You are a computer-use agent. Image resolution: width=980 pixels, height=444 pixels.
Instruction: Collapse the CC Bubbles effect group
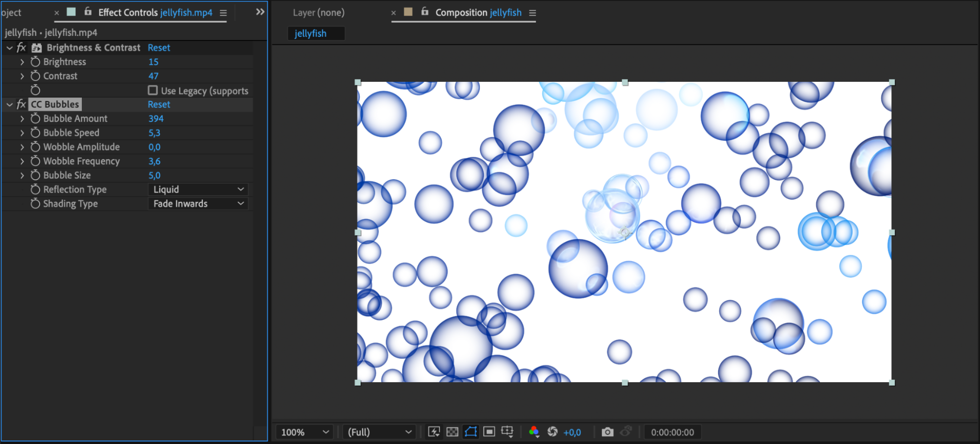coord(9,104)
